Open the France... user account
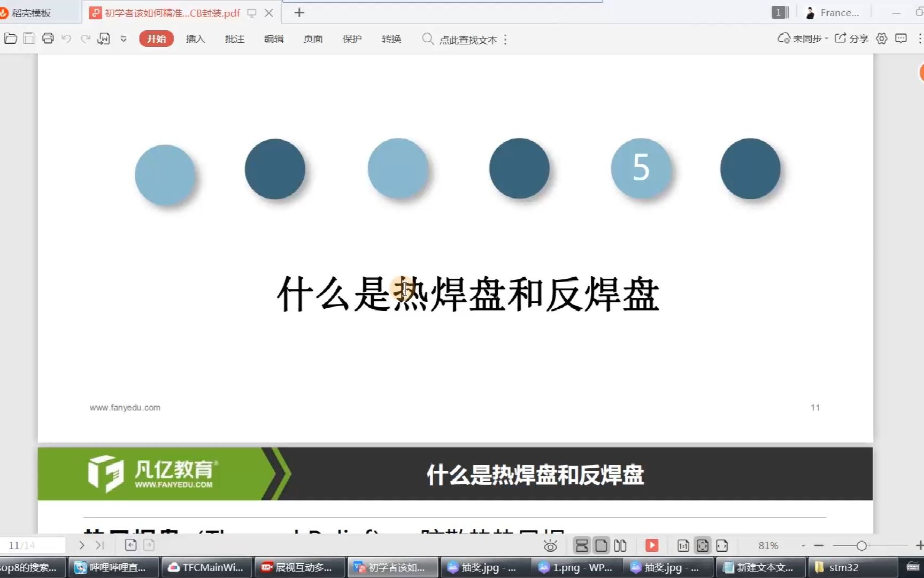 833,13
